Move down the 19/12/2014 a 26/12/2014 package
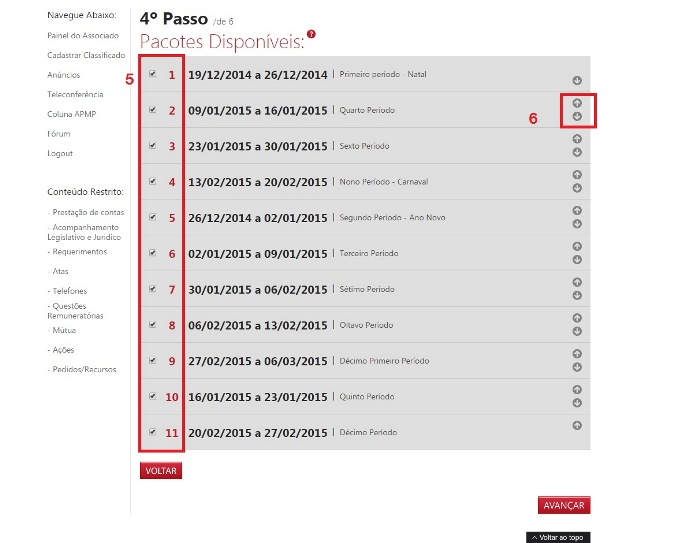The image size is (700, 543). pos(577,80)
